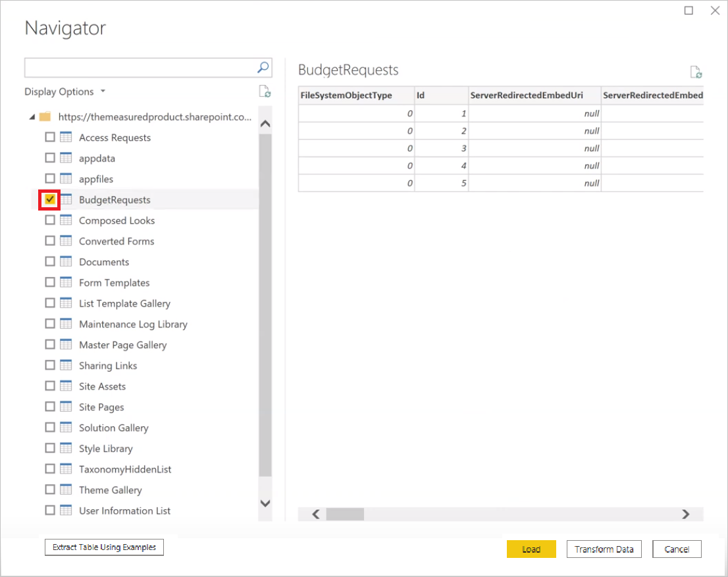728x577 pixels.
Task: Click the scrollbar down arrow
Action: coord(265,503)
